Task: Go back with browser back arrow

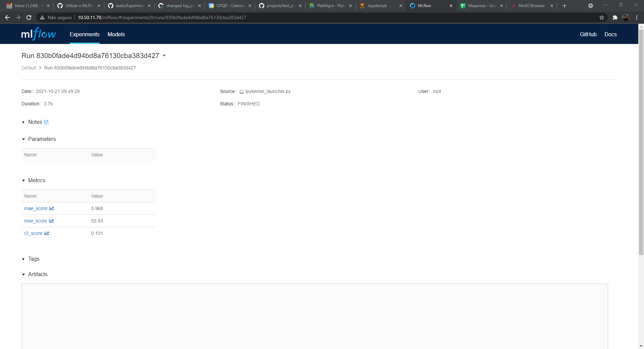Action: (x=7, y=17)
